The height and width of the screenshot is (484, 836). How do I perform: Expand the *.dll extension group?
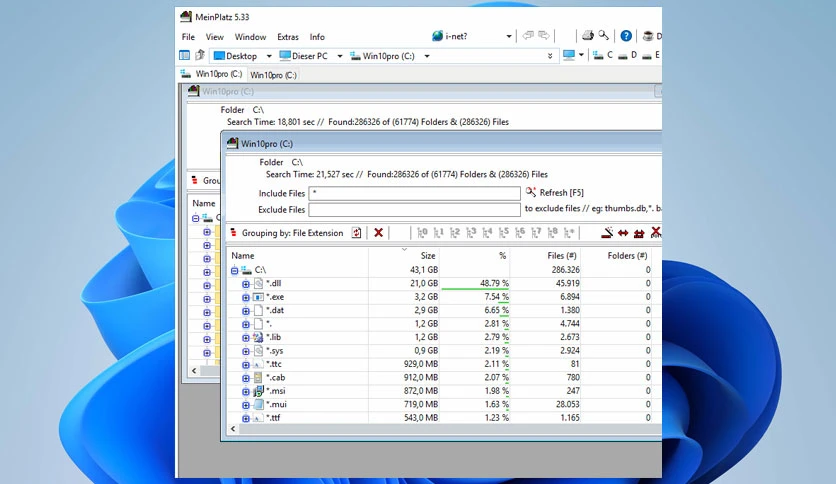point(246,284)
